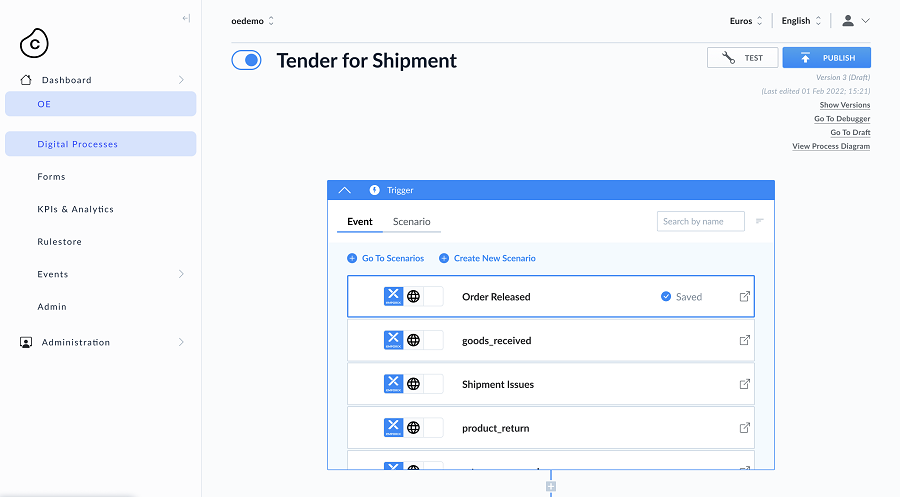The height and width of the screenshot is (497, 900).
Task: Toggle the Tender for Shipment process switch
Action: 246,60
